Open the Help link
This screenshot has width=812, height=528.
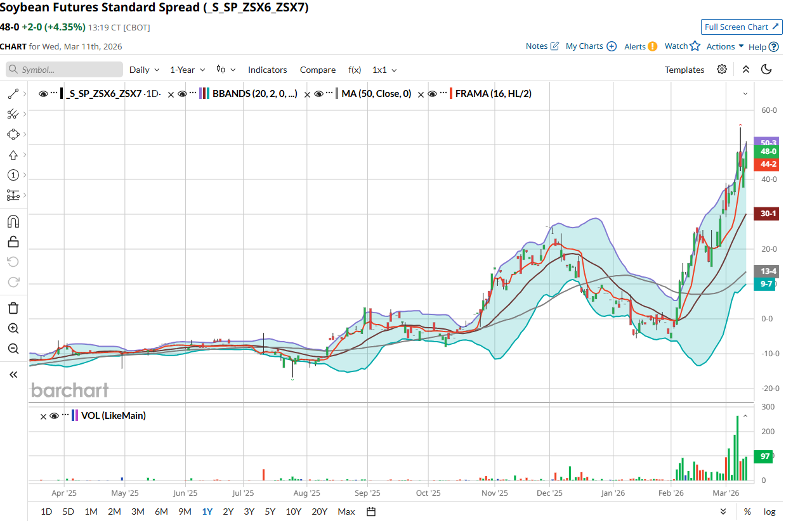(763, 46)
